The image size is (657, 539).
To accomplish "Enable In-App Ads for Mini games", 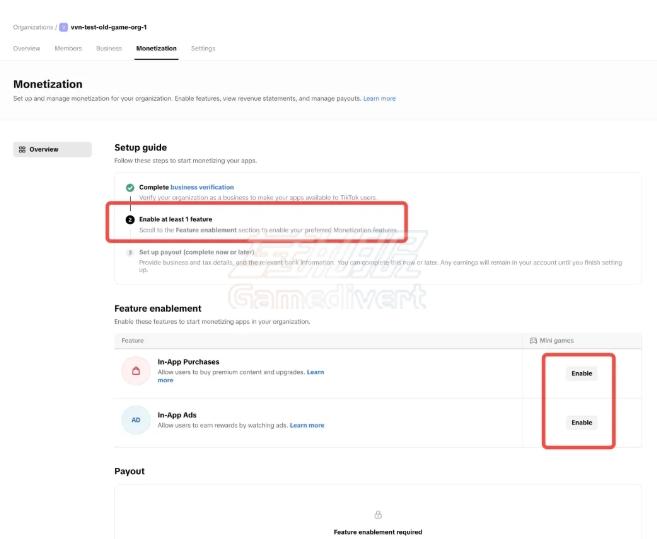I will (x=582, y=422).
